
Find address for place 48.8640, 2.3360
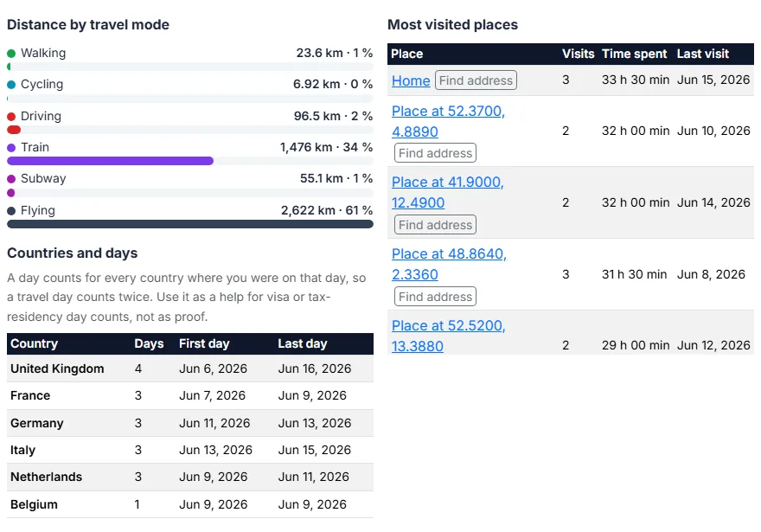point(435,297)
